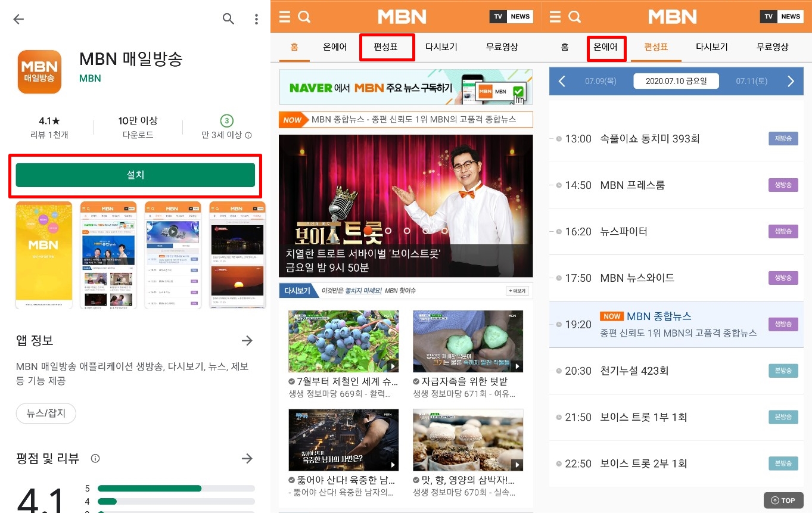Tap the TOP scroll-to-top button
The width and height of the screenshot is (812, 513).
[783, 500]
